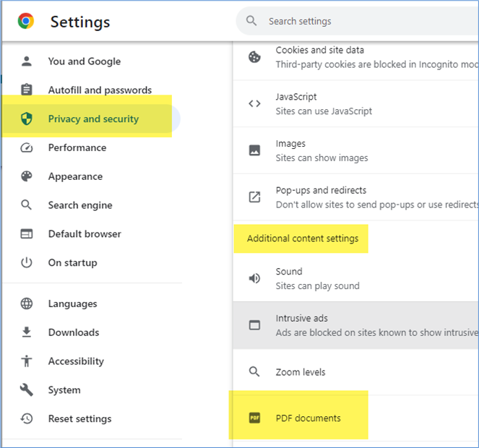Open Default browser section
This screenshot has width=479, height=448.
(84, 234)
